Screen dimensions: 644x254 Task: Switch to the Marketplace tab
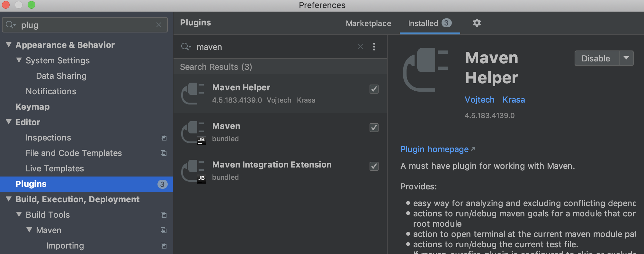click(x=368, y=23)
